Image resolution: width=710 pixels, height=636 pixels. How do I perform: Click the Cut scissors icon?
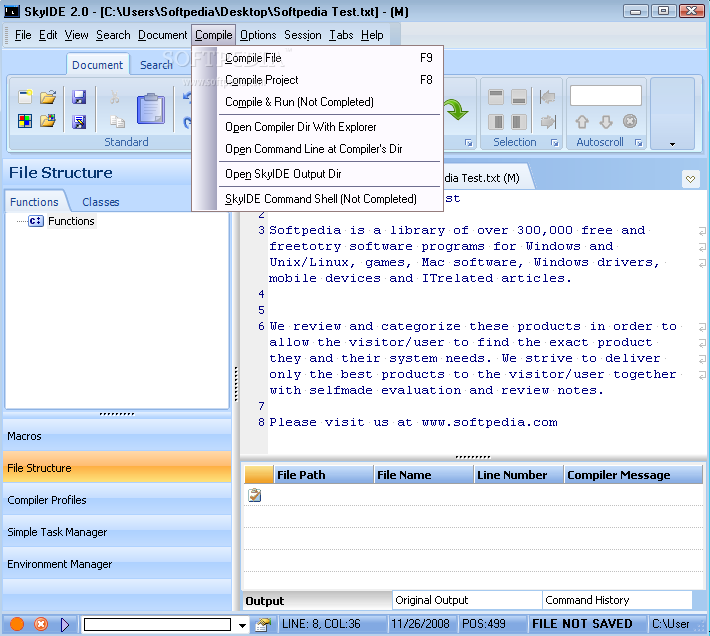point(115,97)
